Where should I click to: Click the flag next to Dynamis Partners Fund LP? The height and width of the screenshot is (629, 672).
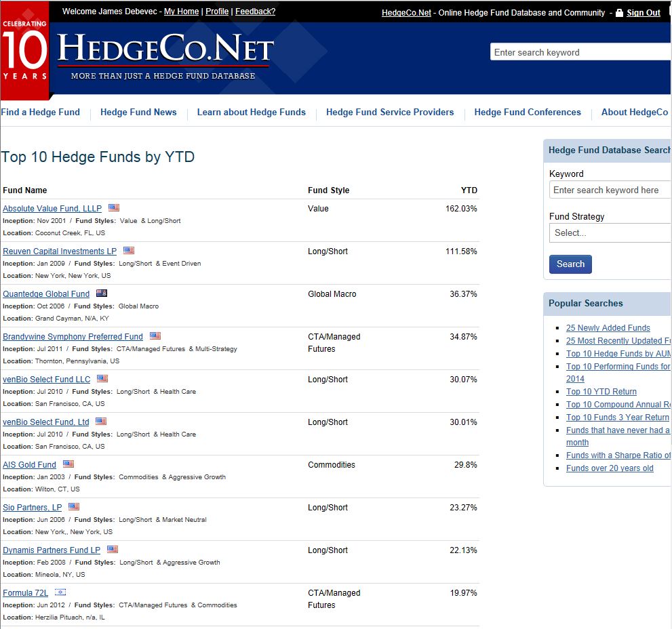tap(113, 550)
